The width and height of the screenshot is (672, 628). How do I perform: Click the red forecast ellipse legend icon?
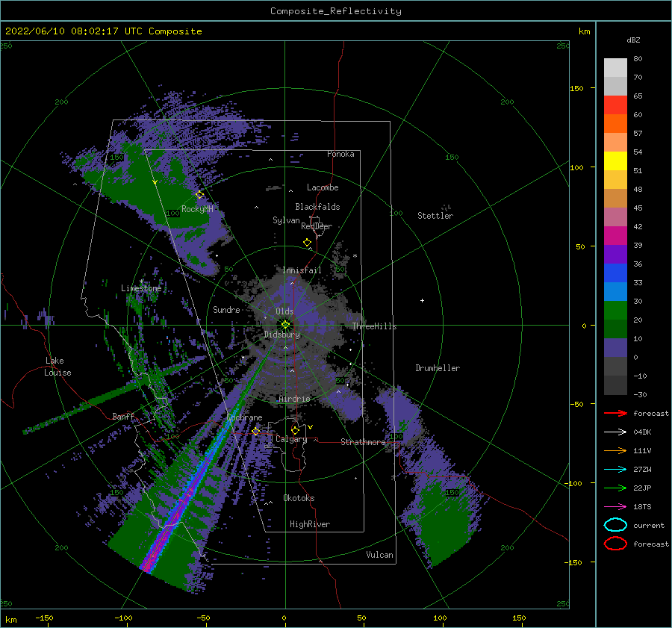click(x=615, y=544)
